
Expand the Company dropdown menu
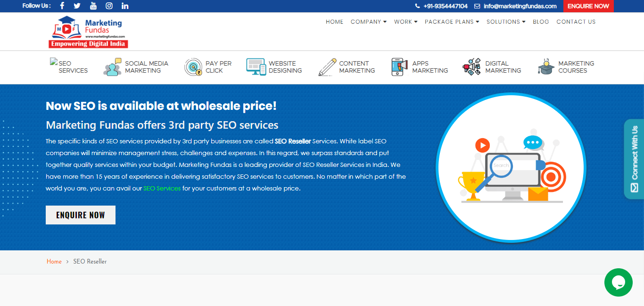pyautogui.click(x=368, y=22)
